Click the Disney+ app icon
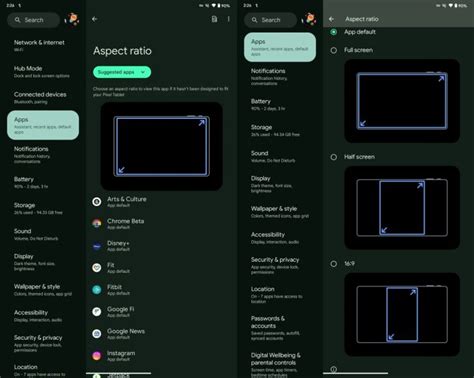Viewport: 474px width, 378px height. 97,246
